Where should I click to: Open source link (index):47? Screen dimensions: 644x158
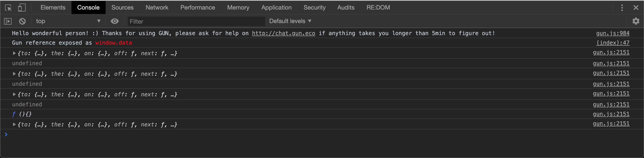point(613,43)
